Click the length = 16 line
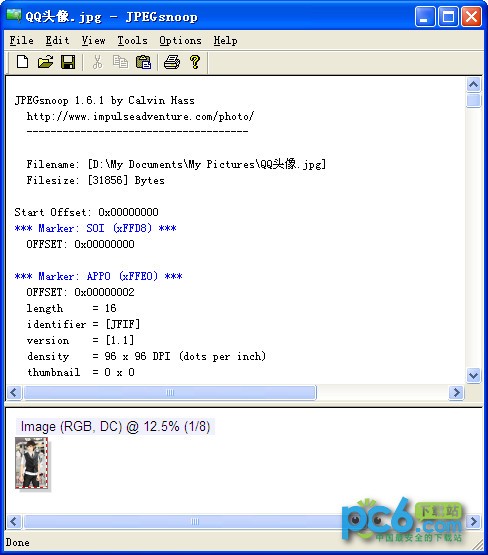Screen dimensions: 488x555 click(71, 308)
